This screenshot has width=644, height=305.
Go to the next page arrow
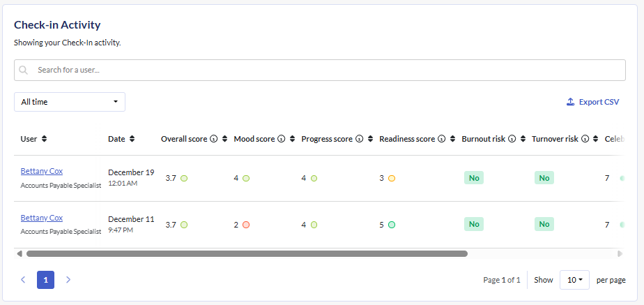pyautogui.click(x=68, y=280)
